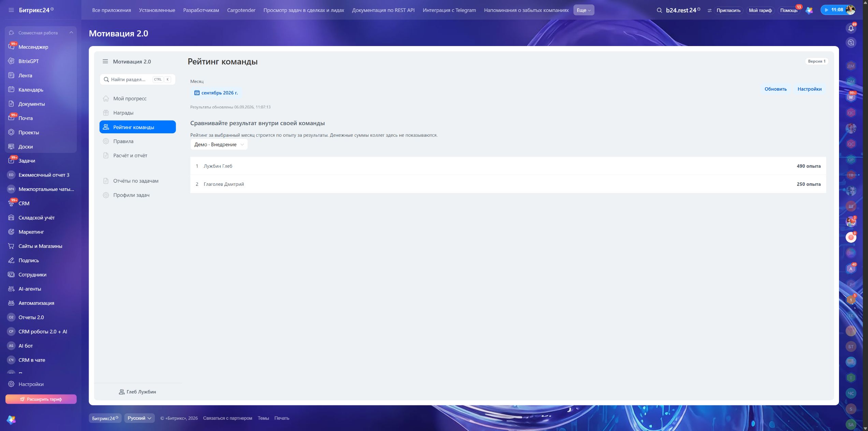This screenshot has height=431, width=868.
Task: Open Отчеты 2.0 app in sidebar
Action: pos(31,317)
